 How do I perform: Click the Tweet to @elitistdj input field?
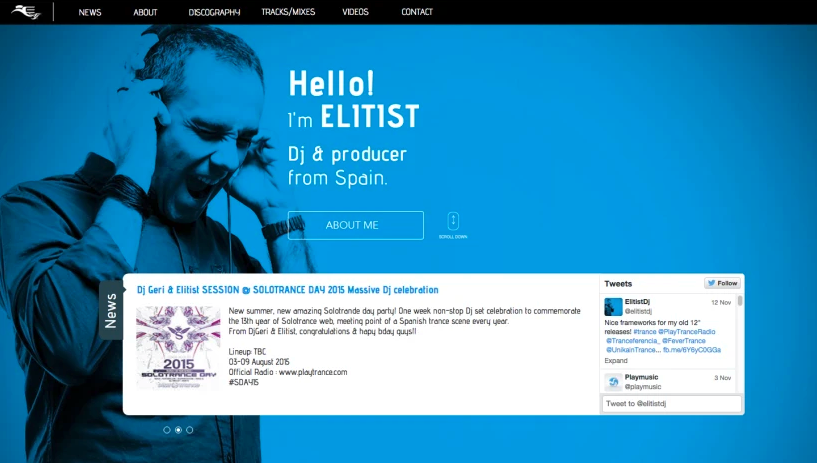click(x=672, y=404)
